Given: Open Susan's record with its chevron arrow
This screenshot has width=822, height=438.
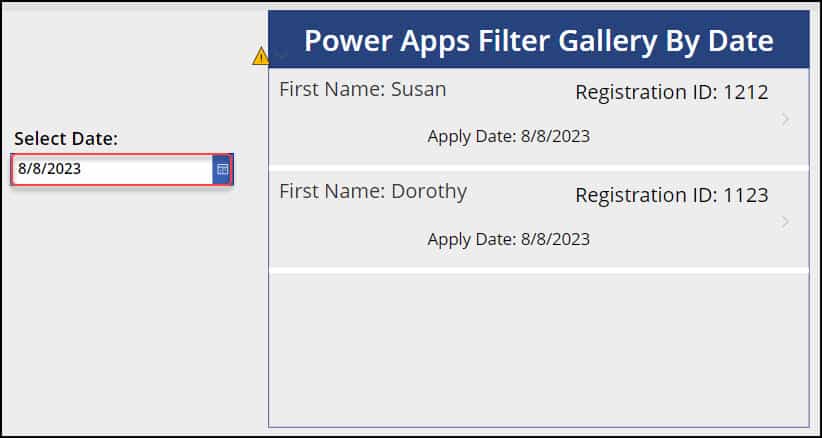Looking at the screenshot, I should [x=785, y=119].
